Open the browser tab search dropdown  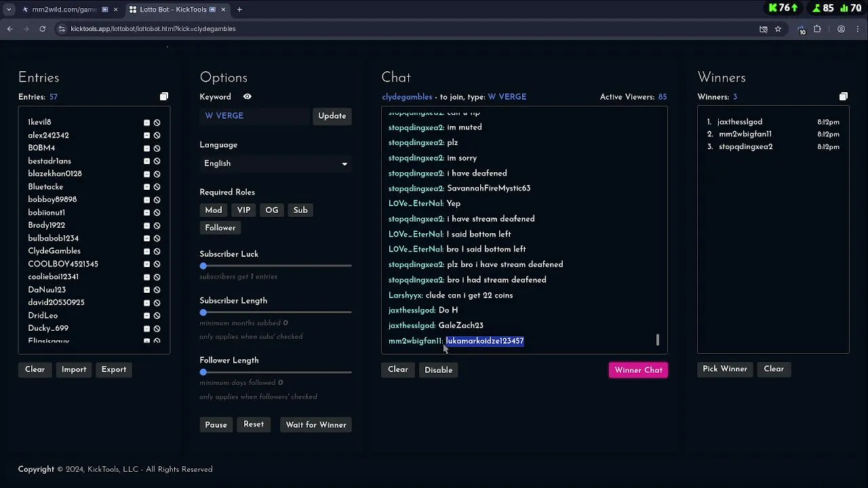pos(9,9)
